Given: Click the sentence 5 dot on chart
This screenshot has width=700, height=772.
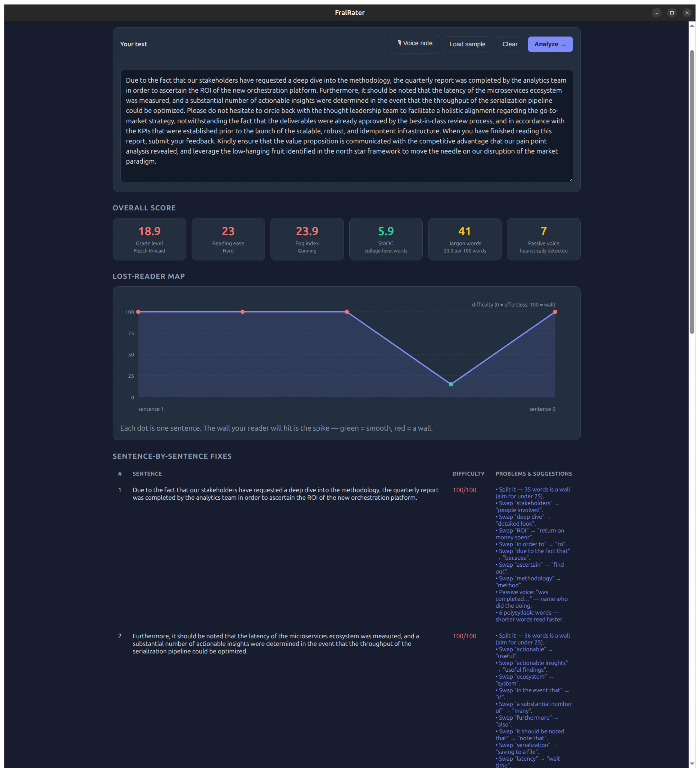Looking at the screenshot, I should (555, 312).
